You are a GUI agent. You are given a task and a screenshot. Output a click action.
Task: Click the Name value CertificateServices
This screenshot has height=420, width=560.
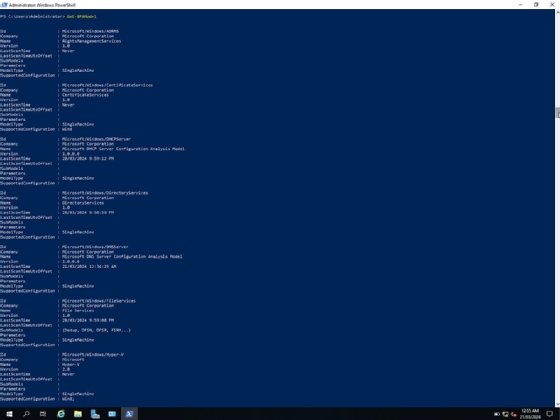coord(85,95)
